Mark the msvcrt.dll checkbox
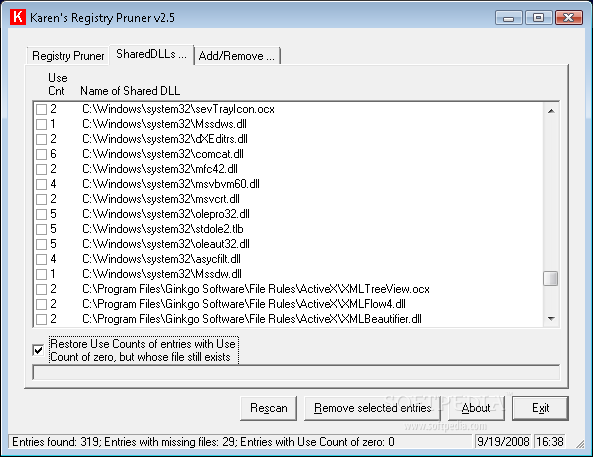 click(41, 199)
